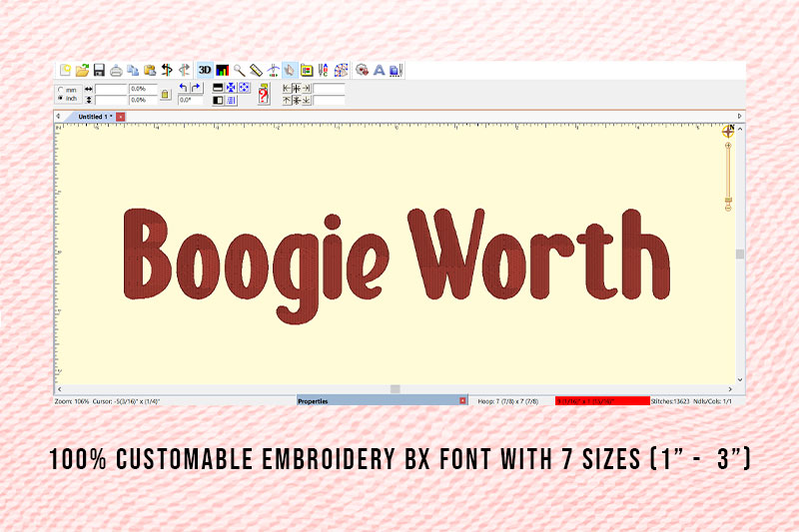Close the Properties panel
Screen dimensions: 799x532
(462, 400)
